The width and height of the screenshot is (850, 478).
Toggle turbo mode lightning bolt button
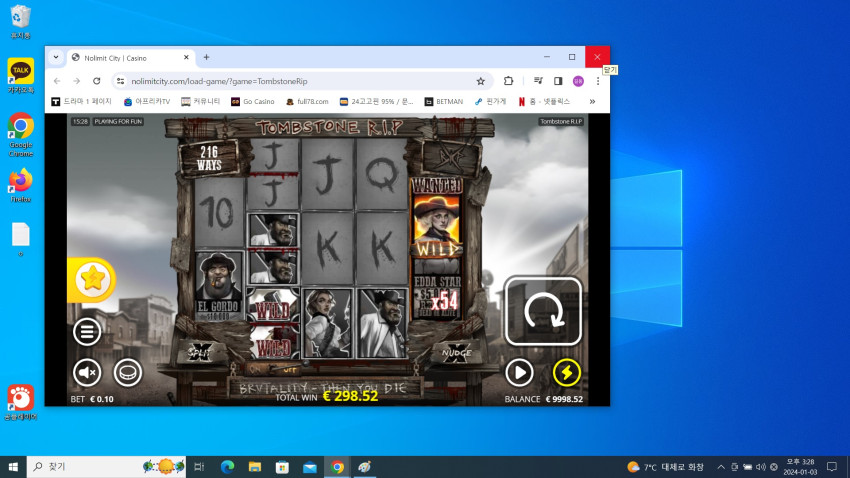[x=566, y=372]
